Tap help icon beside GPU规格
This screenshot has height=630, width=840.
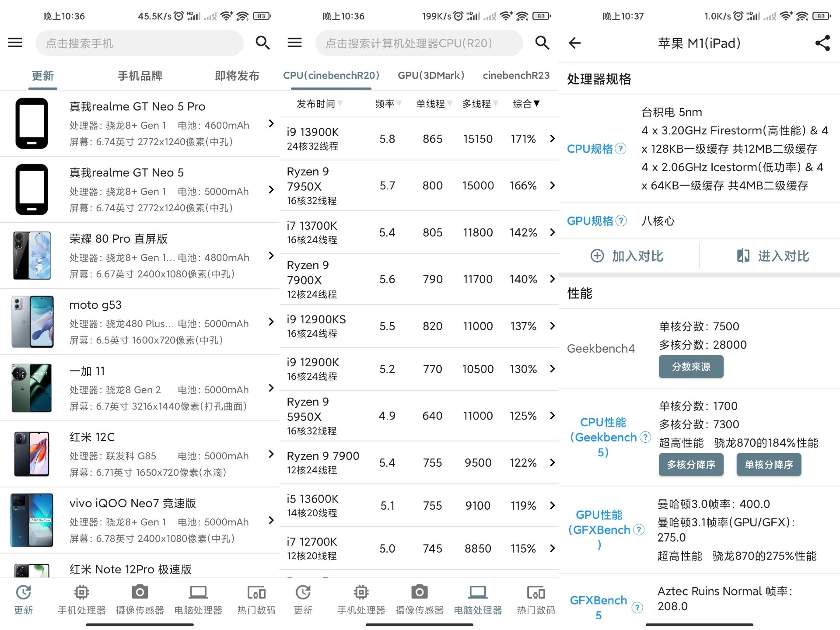coord(621,220)
